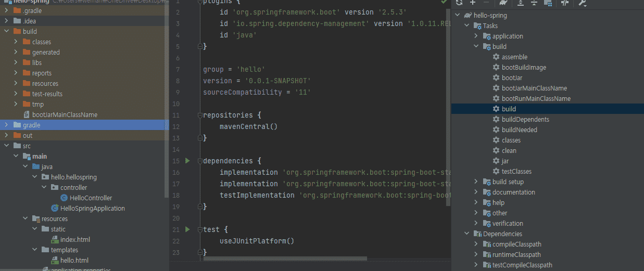This screenshot has height=271, width=644.
Task: Collapse the controller package
Action: [x=44, y=187]
